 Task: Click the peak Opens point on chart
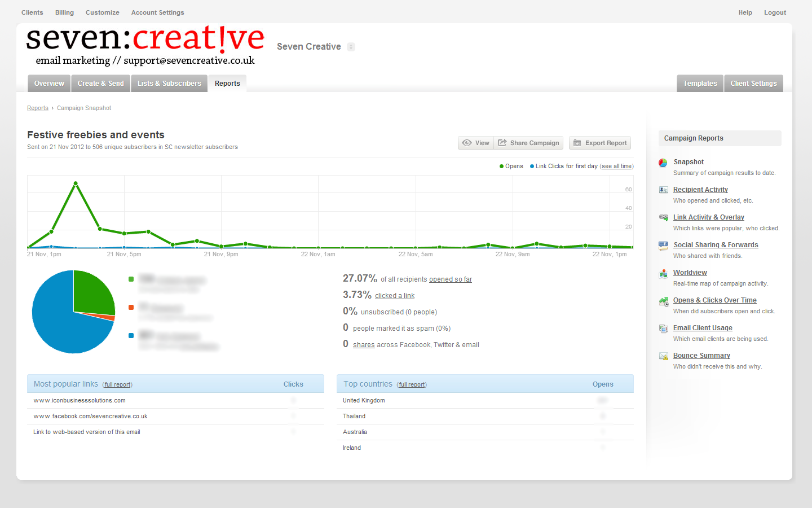tap(76, 183)
